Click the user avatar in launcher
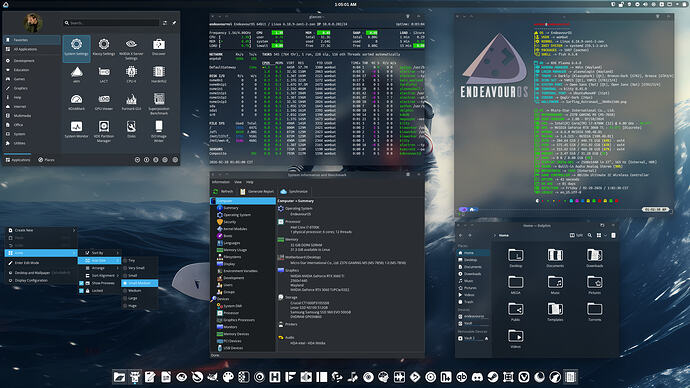 point(33,22)
